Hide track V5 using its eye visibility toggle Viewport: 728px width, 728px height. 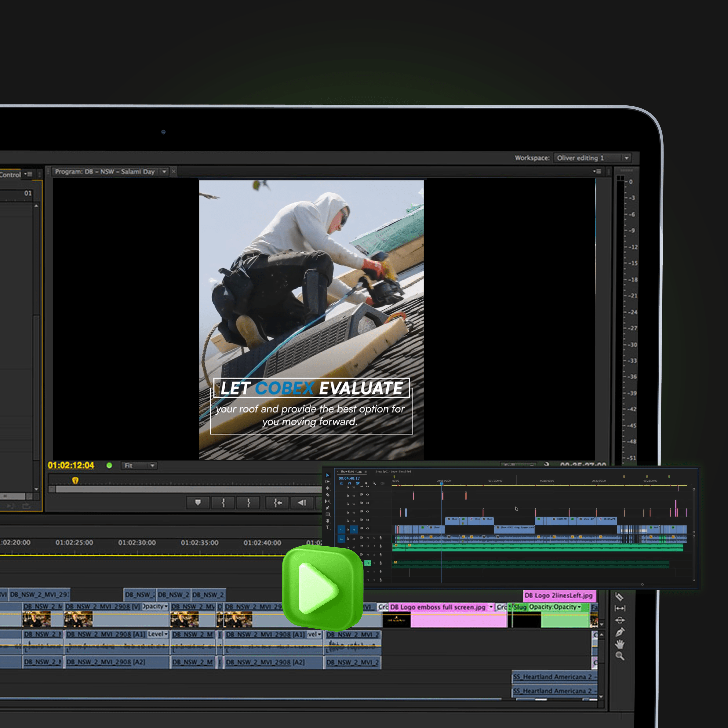(368, 495)
